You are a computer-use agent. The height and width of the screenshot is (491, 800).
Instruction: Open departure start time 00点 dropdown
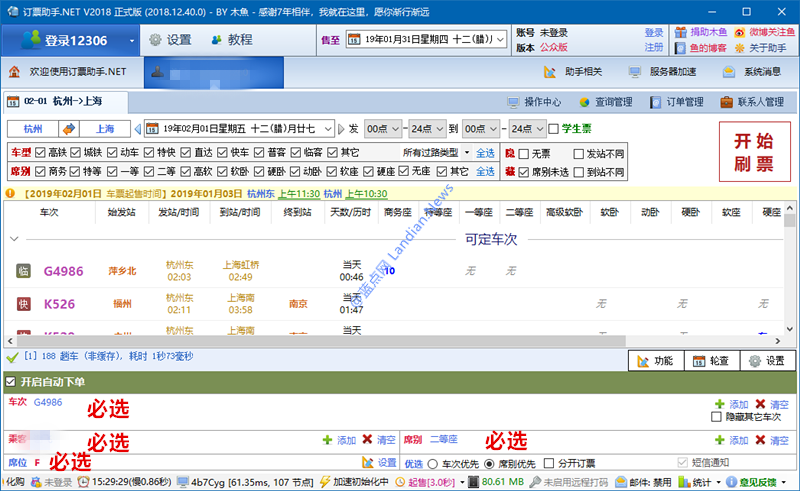tap(383, 129)
